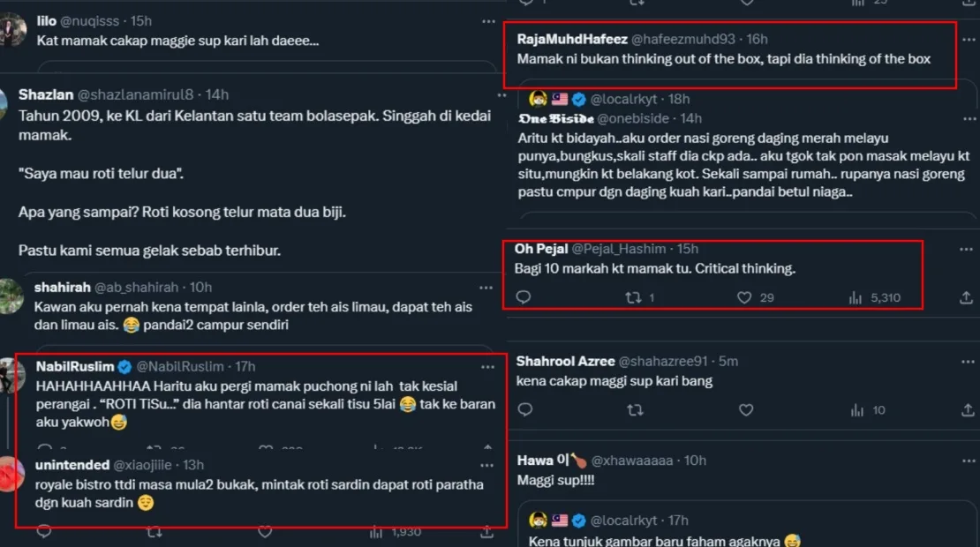Retweet unintended's roti sardin tweet
The height and width of the screenshot is (547, 980).
tap(154, 532)
